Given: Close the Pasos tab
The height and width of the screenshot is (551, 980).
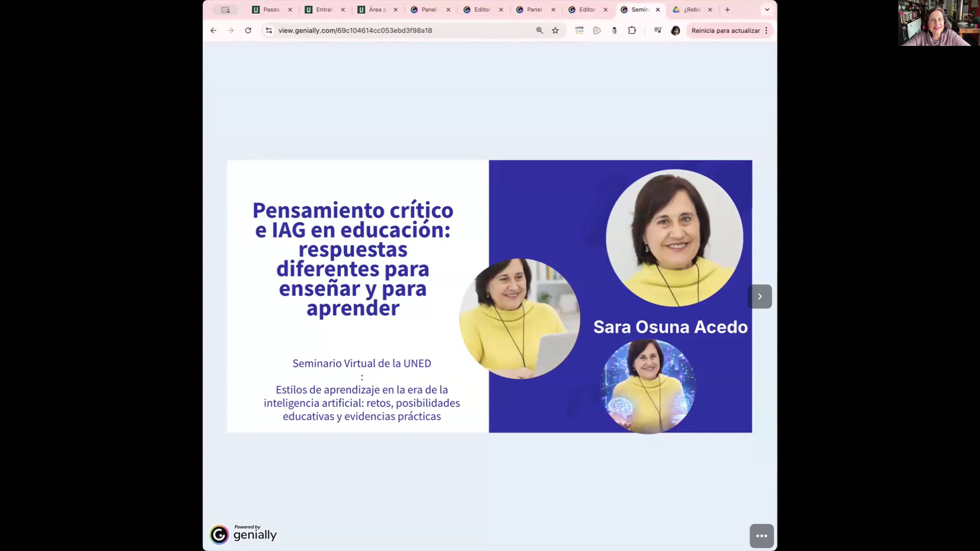Looking at the screenshot, I should tap(290, 10).
